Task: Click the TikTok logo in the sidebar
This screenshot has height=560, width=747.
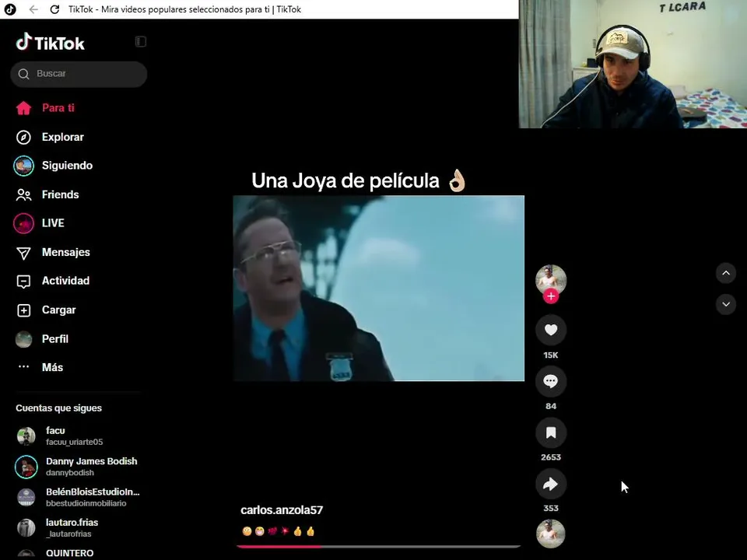Action: (x=50, y=43)
